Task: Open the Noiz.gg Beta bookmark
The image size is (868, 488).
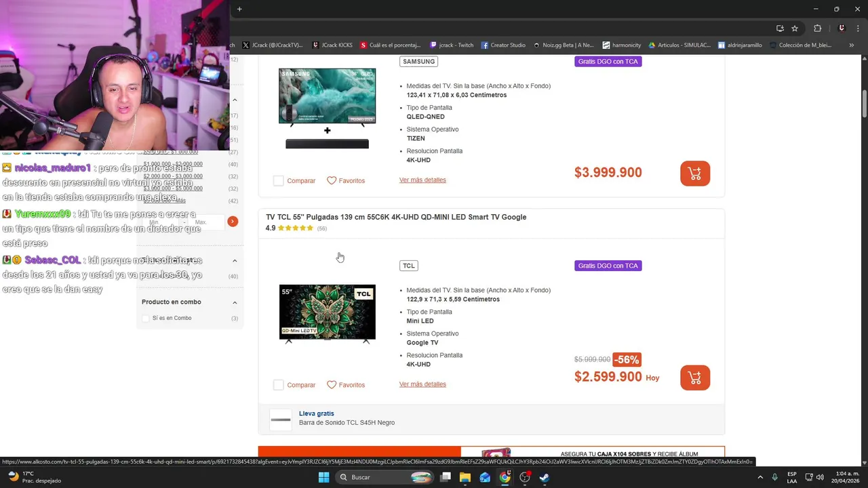Action: click(563, 45)
